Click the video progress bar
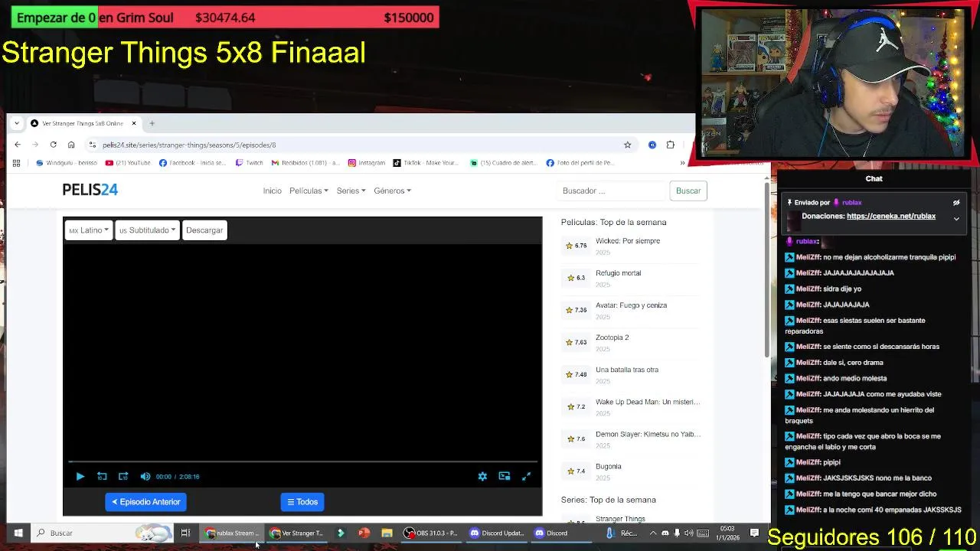The height and width of the screenshot is (551, 980). [302, 461]
